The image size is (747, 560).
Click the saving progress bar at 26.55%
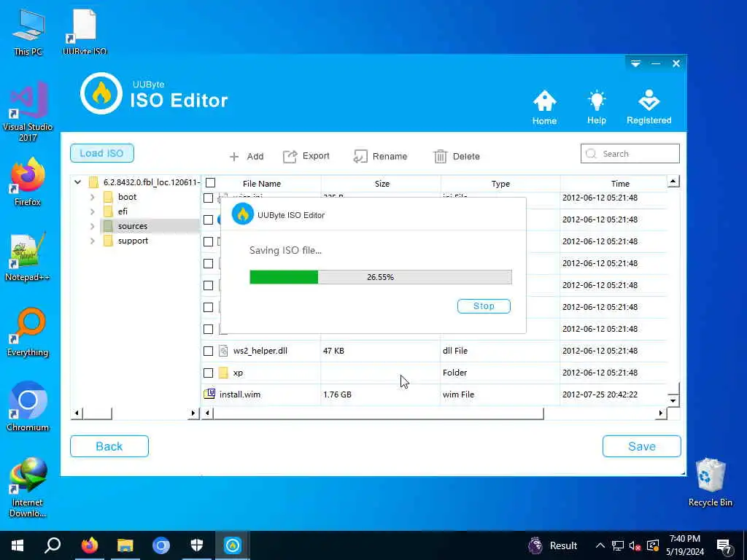pyautogui.click(x=381, y=277)
